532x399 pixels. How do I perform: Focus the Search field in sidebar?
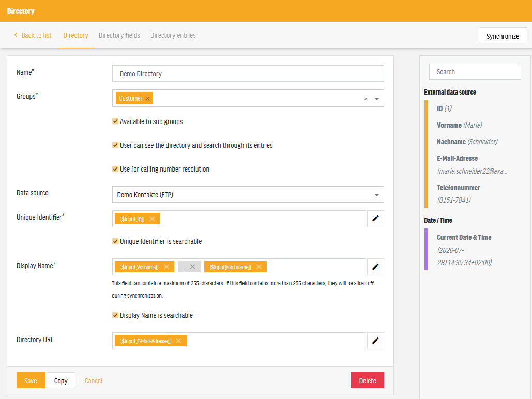(x=475, y=72)
